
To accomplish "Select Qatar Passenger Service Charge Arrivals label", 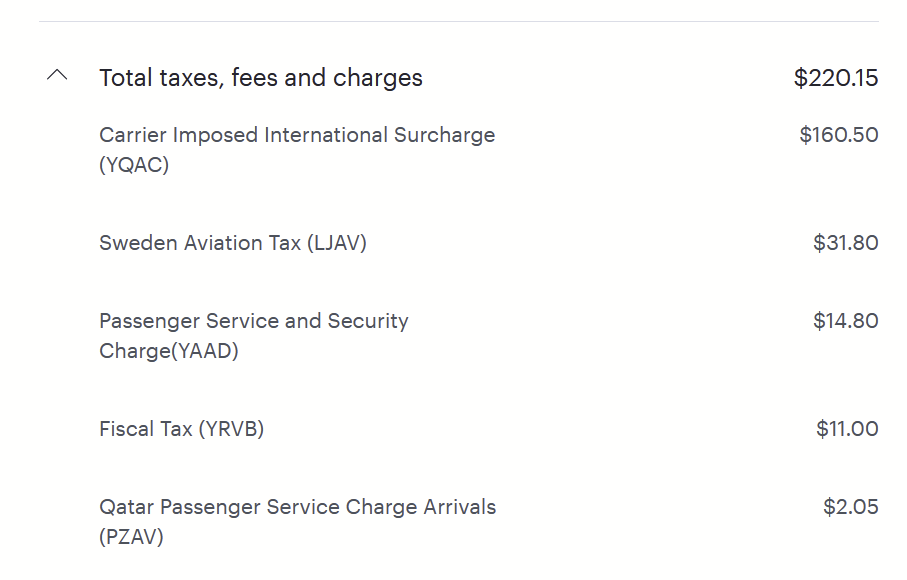I will [297, 507].
